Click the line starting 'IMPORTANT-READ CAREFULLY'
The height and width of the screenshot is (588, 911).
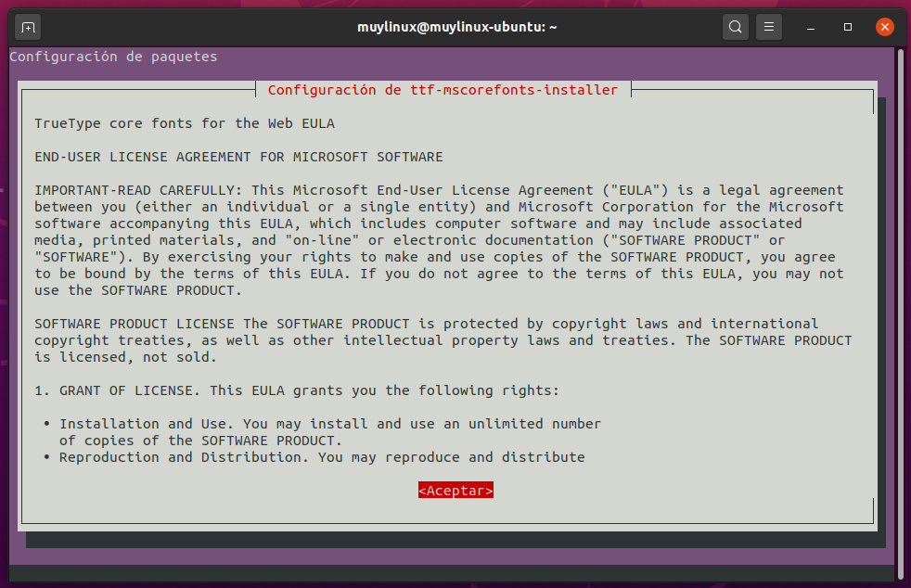click(x=439, y=190)
